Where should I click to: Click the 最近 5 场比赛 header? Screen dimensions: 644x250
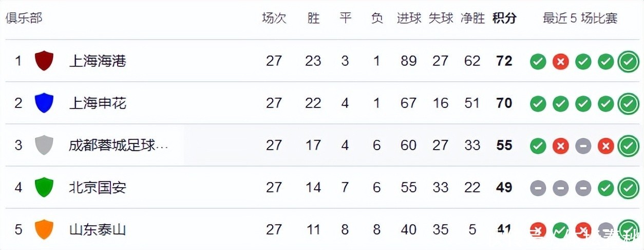tap(580, 19)
